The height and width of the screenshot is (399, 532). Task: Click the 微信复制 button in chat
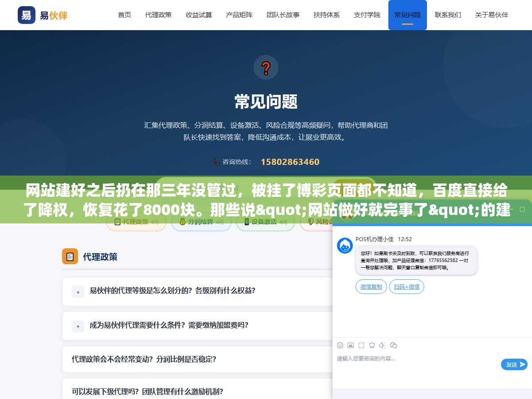click(371, 287)
